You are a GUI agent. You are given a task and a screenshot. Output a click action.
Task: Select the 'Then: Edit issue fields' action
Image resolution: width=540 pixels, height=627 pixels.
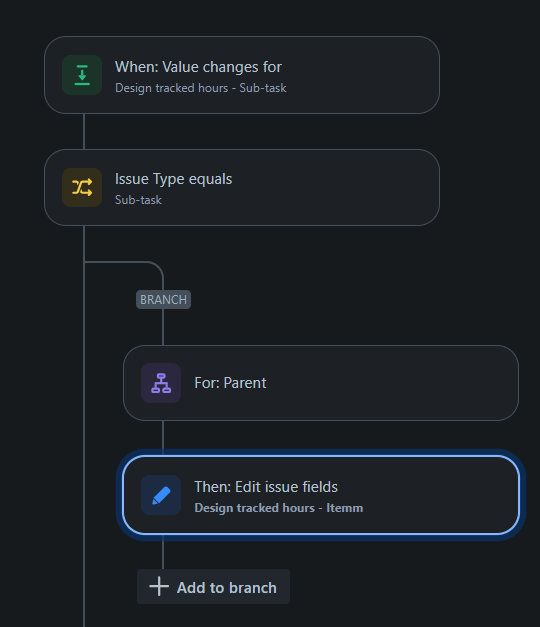click(x=321, y=495)
